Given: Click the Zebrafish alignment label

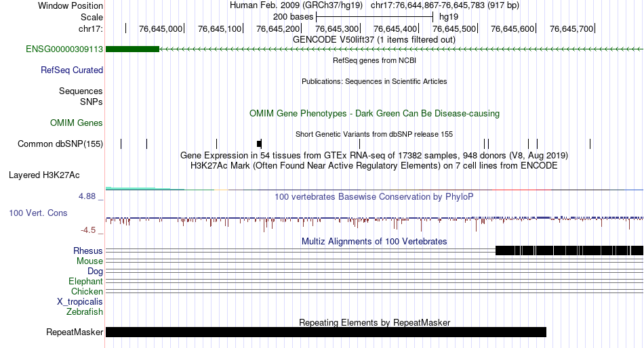Looking at the screenshot, I should click(85, 312).
